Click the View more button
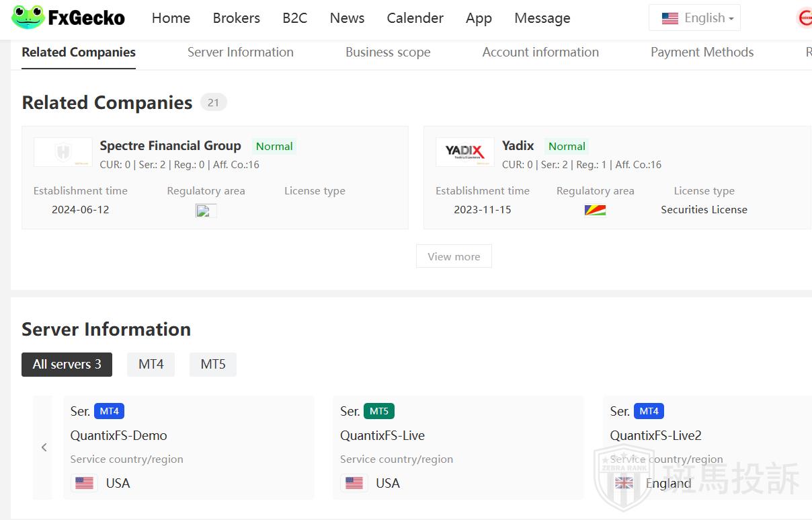 pyautogui.click(x=454, y=256)
